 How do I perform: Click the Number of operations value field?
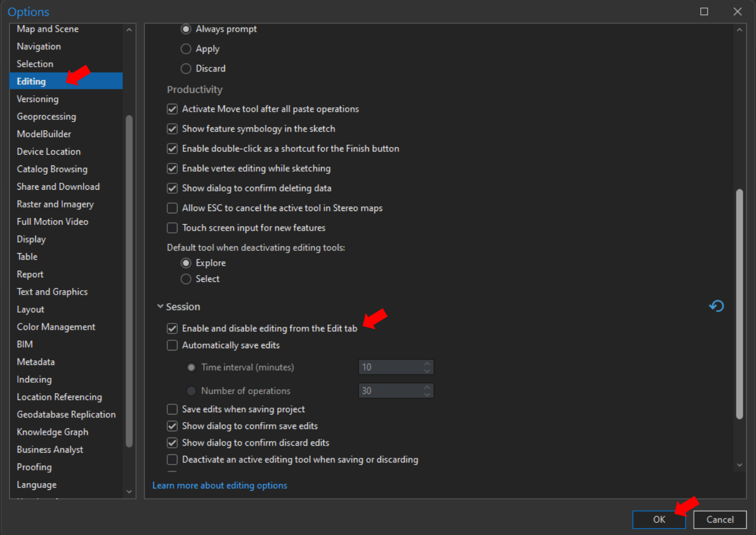(390, 391)
